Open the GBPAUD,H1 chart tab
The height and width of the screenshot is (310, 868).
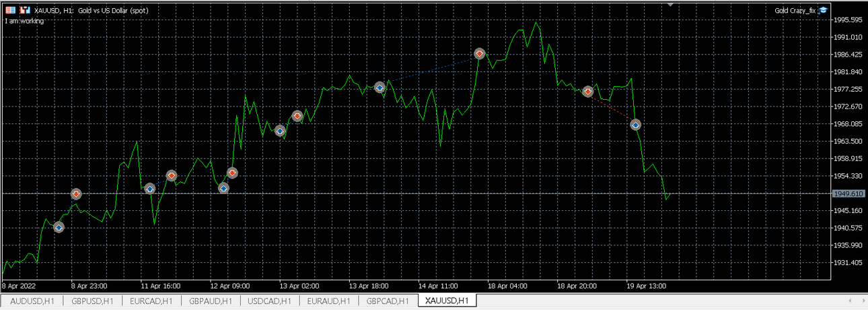[x=211, y=301]
